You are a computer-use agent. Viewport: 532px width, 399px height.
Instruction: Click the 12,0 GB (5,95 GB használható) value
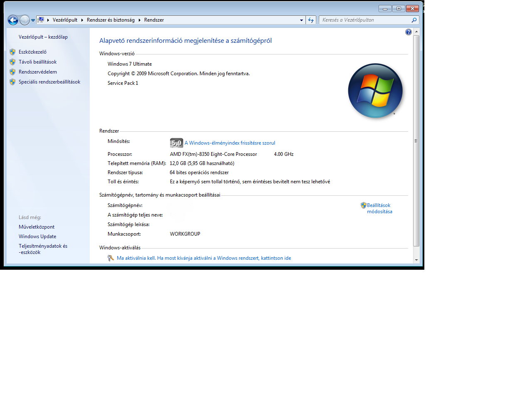click(x=202, y=163)
